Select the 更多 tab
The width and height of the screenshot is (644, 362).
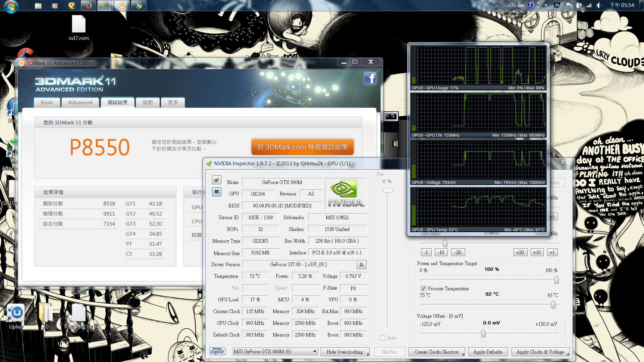(173, 103)
